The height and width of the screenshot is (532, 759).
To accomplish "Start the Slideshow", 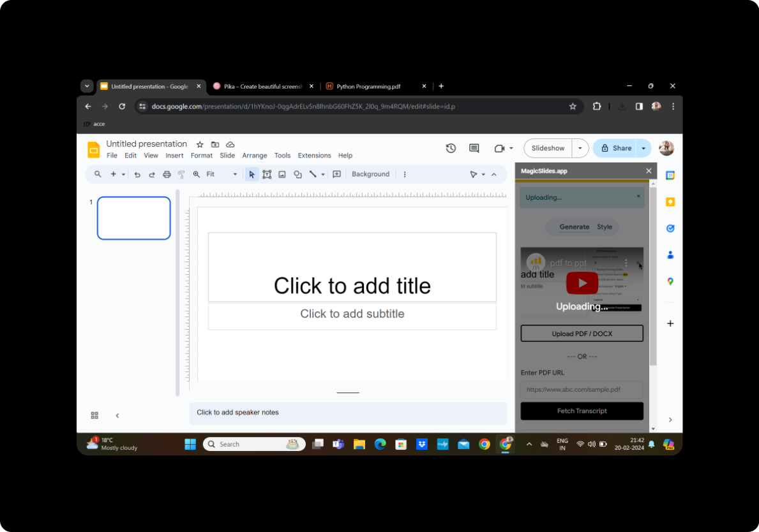I will click(548, 149).
